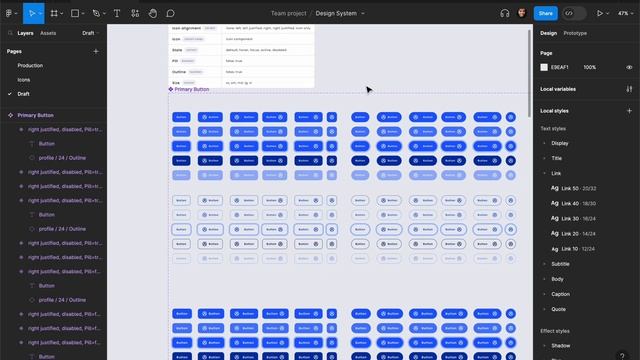Click the Primary Button component label on canvas
The width and height of the screenshot is (640, 360).
point(191,89)
